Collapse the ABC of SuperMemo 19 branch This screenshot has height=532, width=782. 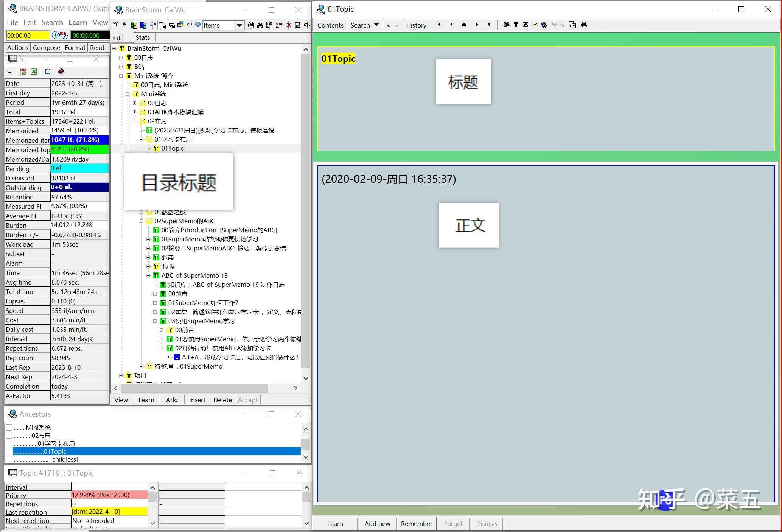(x=148, y=275)
